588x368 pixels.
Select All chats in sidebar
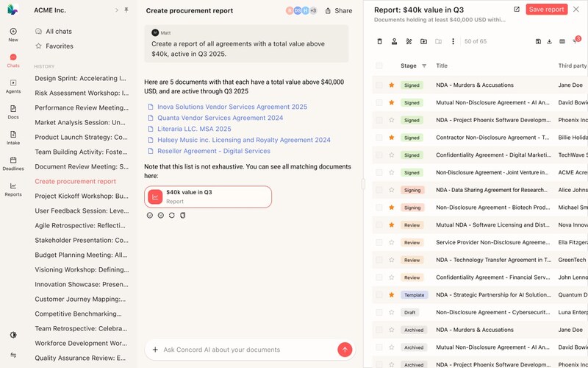pyautogui.click(x=59, y=32)
